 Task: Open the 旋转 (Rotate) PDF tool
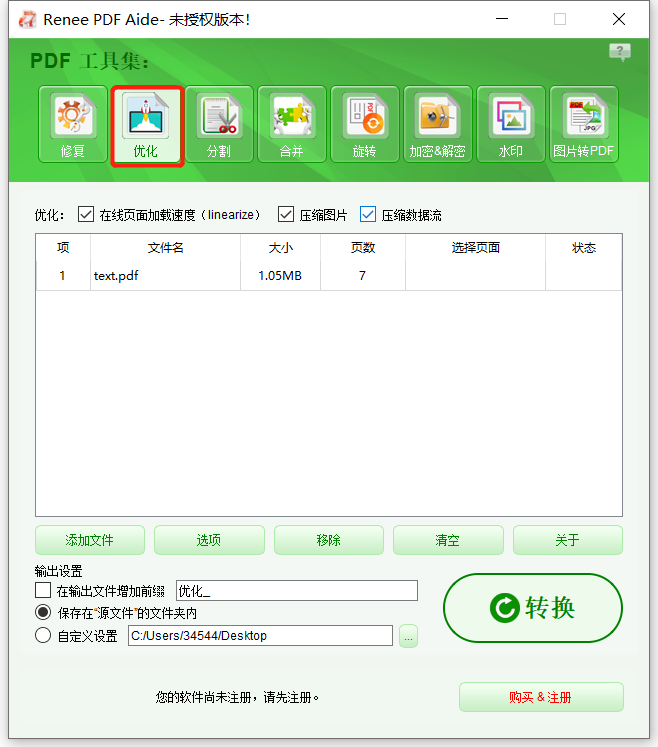365,124
